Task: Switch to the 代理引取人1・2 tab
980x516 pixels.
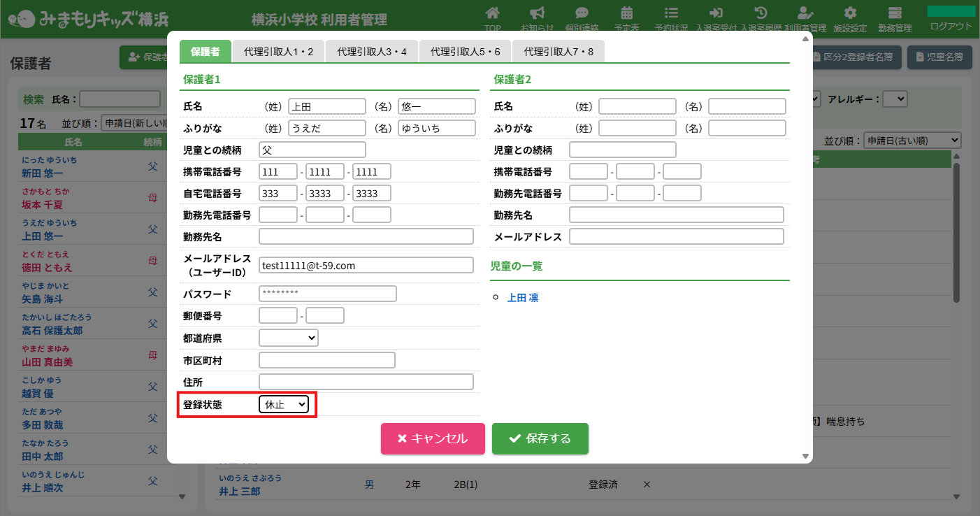Action: (x=278, y=52)
